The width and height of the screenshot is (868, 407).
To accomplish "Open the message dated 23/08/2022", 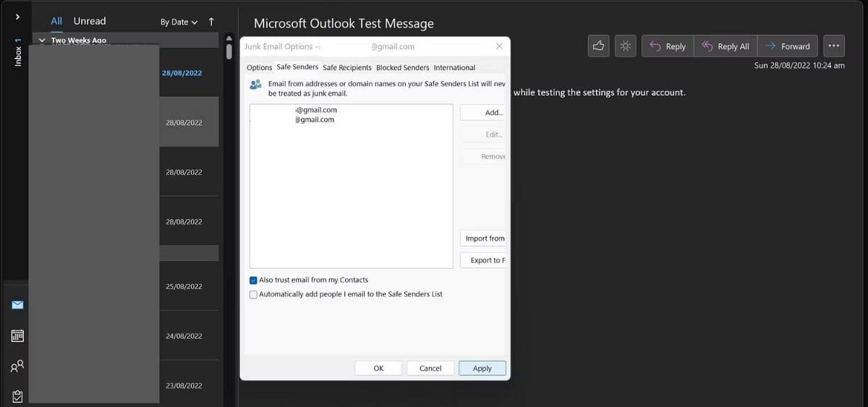I will [124, 385].
